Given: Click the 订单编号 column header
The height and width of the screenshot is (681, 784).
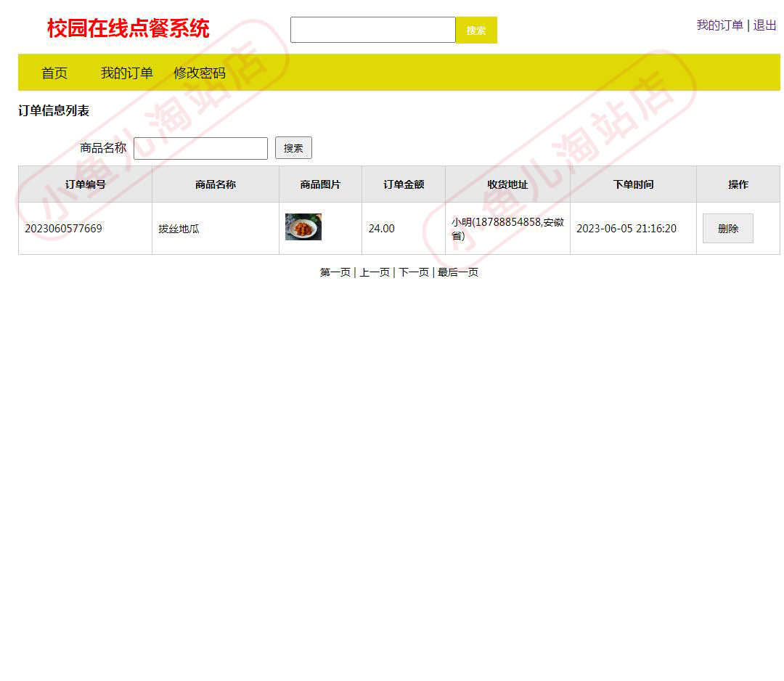Looking at the screenshot, I should [86, 184].
